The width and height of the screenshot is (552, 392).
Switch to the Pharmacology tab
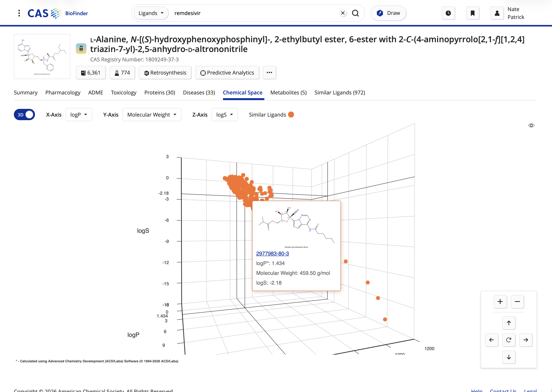[x=63, y=92]
